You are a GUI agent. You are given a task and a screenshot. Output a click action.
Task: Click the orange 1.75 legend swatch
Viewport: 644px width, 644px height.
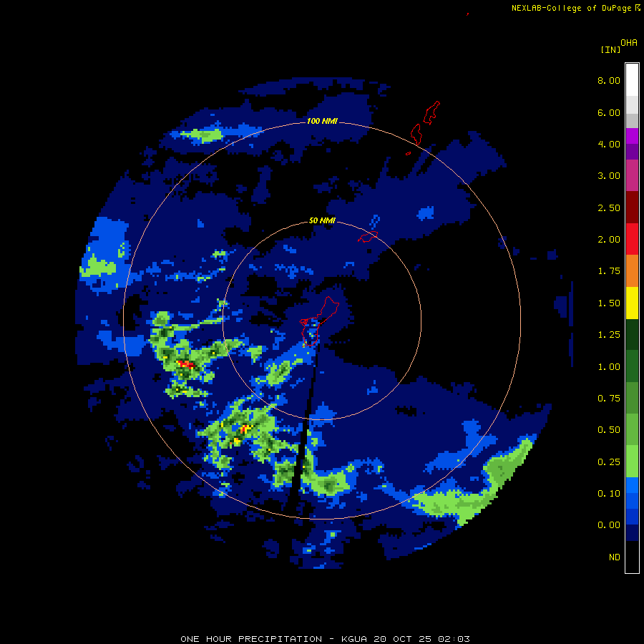click(632, 270)
